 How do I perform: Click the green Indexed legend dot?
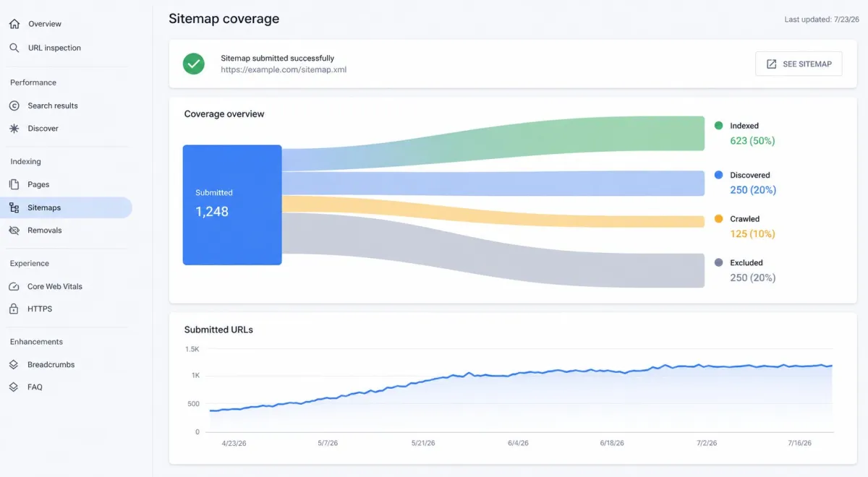tap(718, 125)
